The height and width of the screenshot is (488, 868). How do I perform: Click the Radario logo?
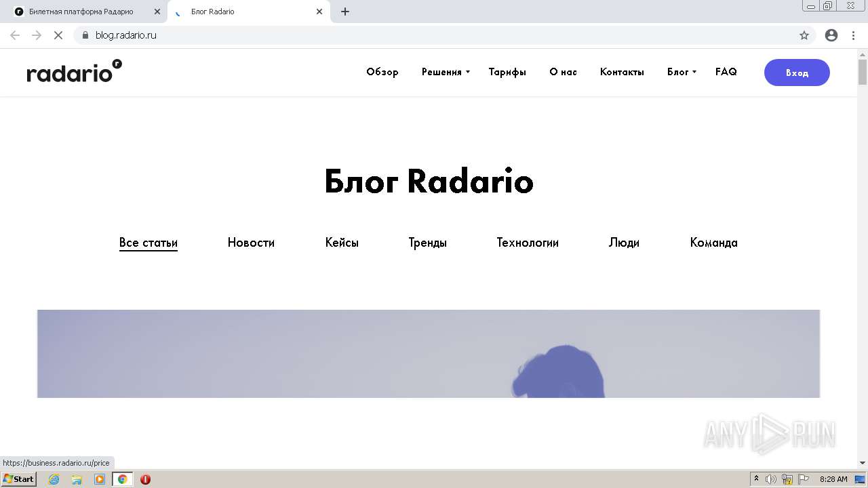[75, 71]
